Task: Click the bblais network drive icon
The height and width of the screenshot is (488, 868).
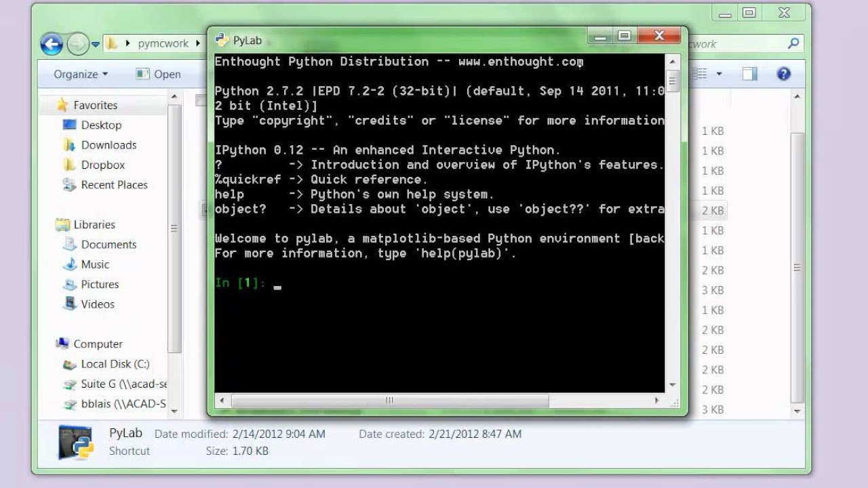Action: tap(69, 404)
